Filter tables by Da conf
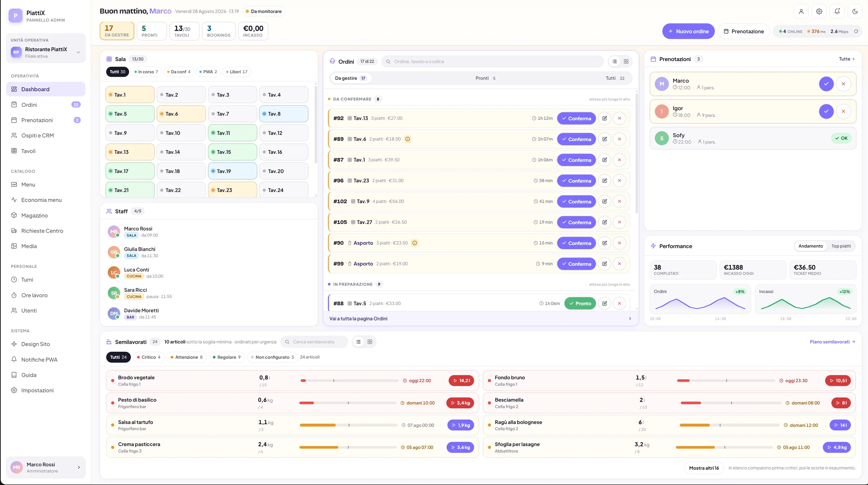The width and height of the screenshot is (868, 485). coord(179,72)
